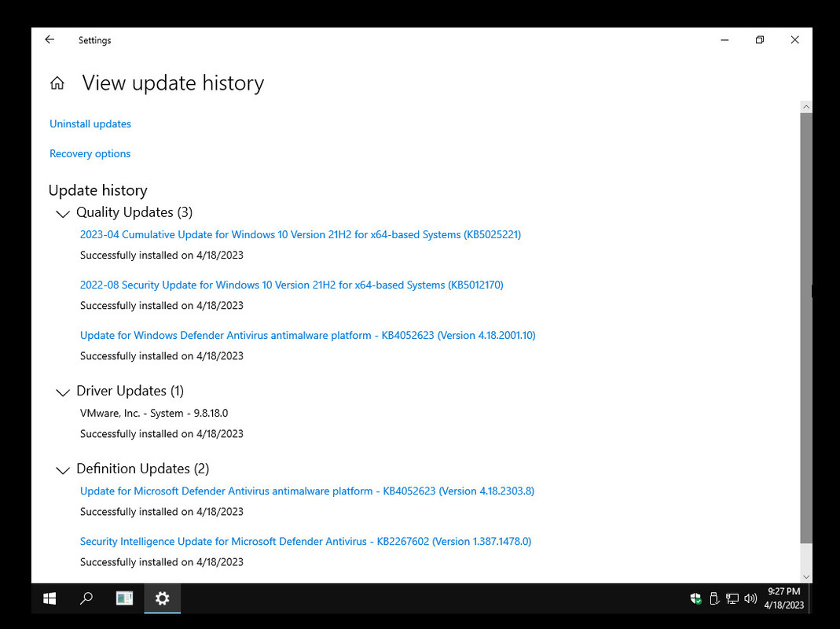Go back using the back arrow

(50, 39)
